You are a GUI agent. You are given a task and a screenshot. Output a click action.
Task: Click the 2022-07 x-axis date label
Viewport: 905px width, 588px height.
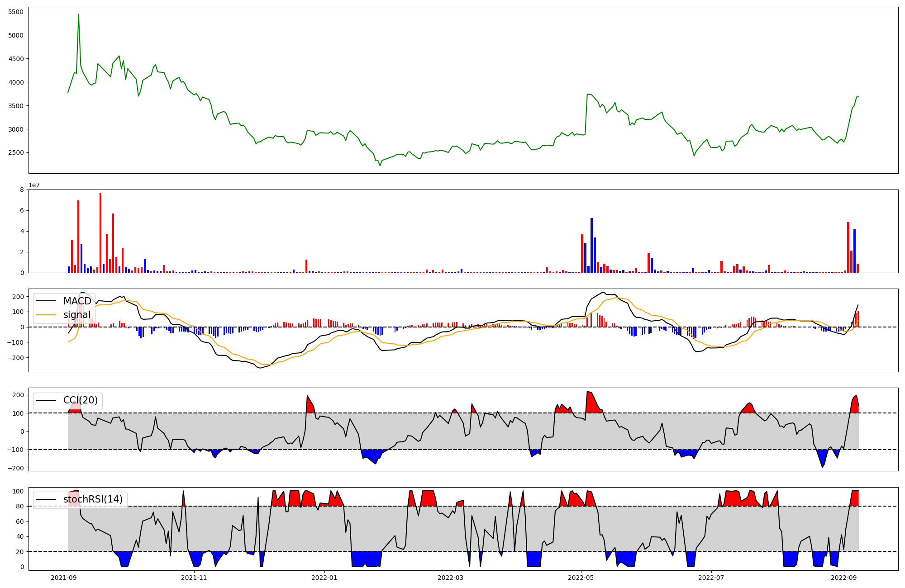[x=711, y=578]
